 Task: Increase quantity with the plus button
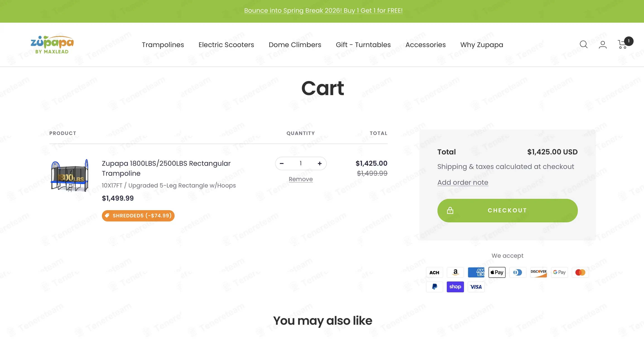point(320,163)
